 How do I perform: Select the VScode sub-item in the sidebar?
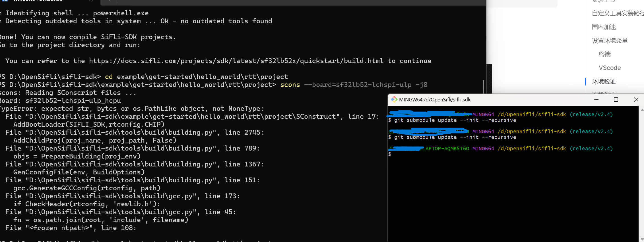click(610, 68)
